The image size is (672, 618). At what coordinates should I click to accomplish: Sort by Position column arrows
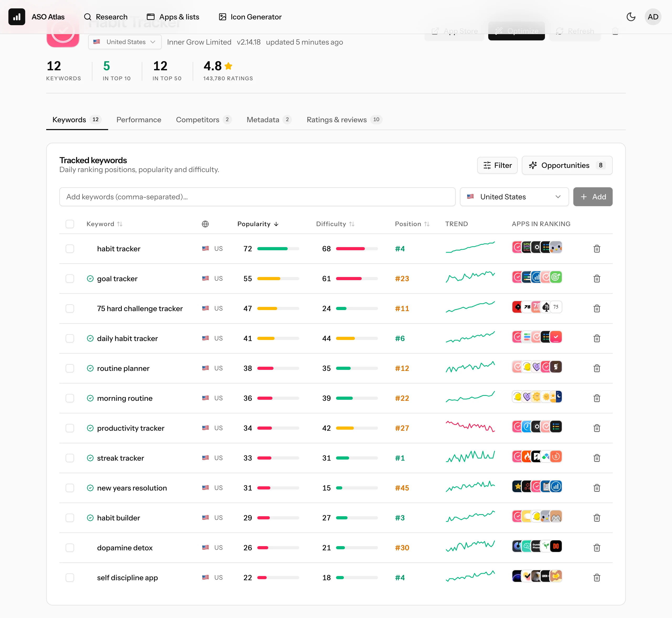427,224
